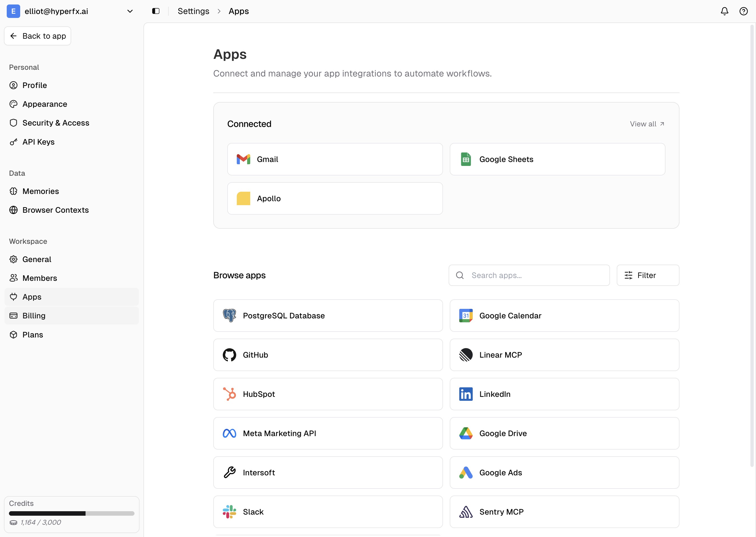Image resolution: width=756 pixels, height=537 pixels.
Task: Open the notifications bell
Action: click(x=724, y=11)
